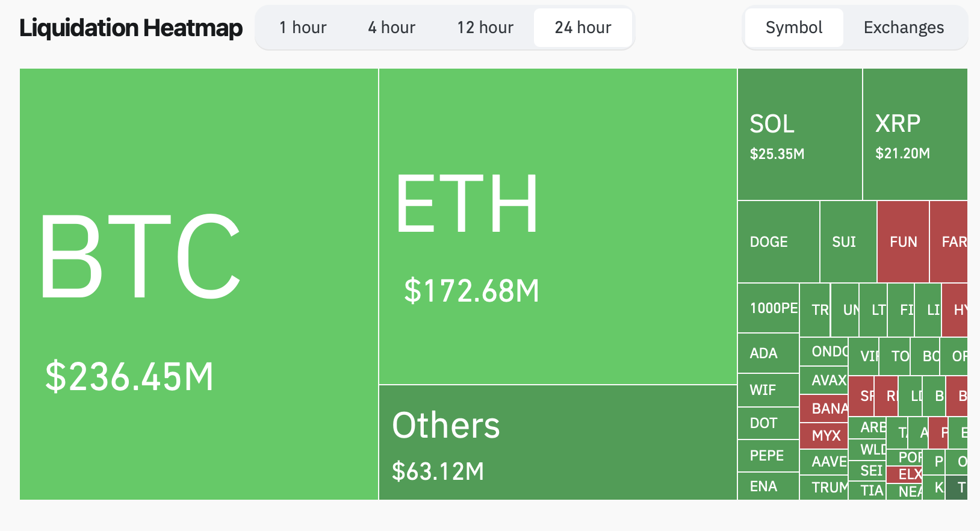
Task: Switch to the 4 hour timeframe
Action: coord(392,28)
